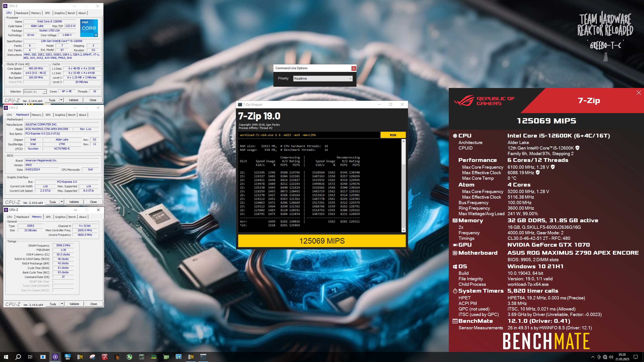The width and height of the screenshot is (644, 362).
Task: Select mainboard model 'ROG MAXIMUS Z790 APEX ENCORE'
Action: [x=48, y=129]
